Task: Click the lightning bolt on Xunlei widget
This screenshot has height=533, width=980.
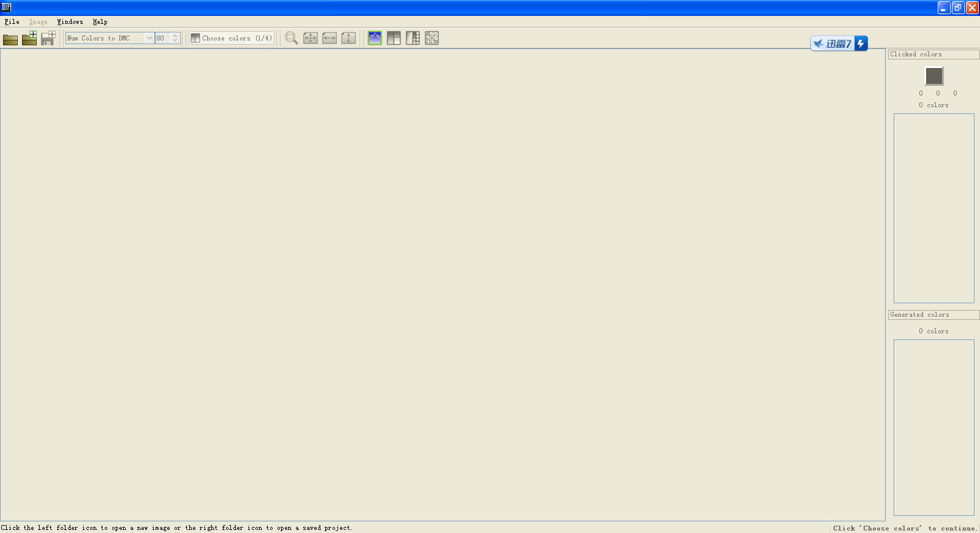Action: (x=861, y=43)
